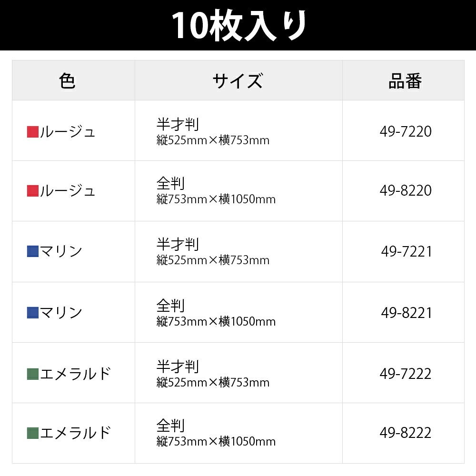Screen dimensions: 476x476
Task: Select the blue マリン swatch for 49-7221
Action: (33, 251)
